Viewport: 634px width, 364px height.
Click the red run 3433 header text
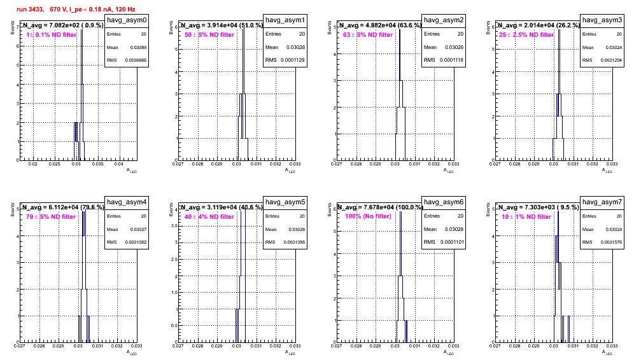tap(76, 10)
